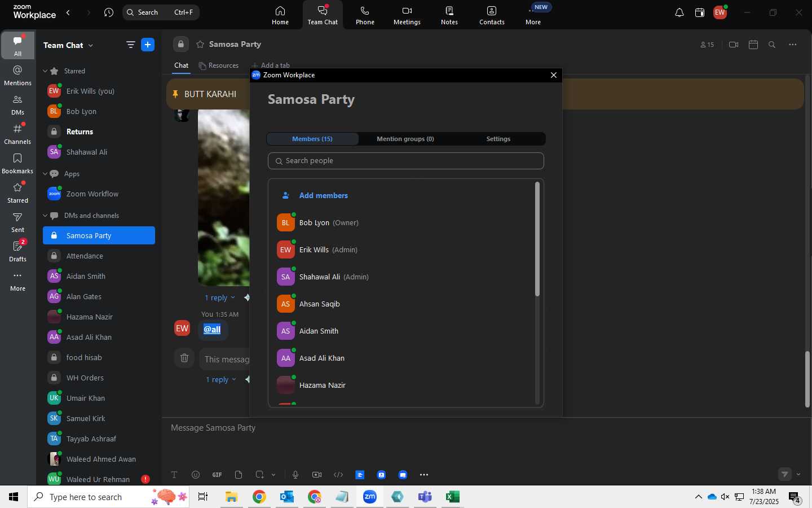Switch to Members (15) tab
812x508 pixels.
(312, 139)
